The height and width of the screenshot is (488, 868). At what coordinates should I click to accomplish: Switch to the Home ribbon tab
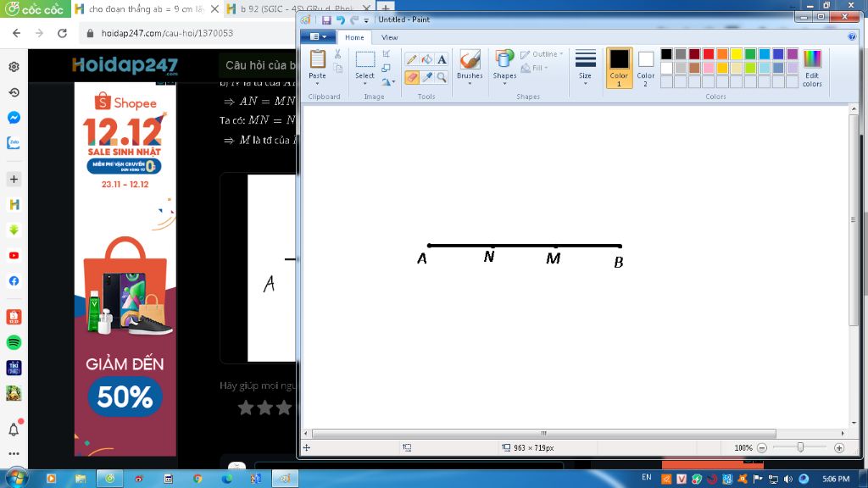pos(354,37)
